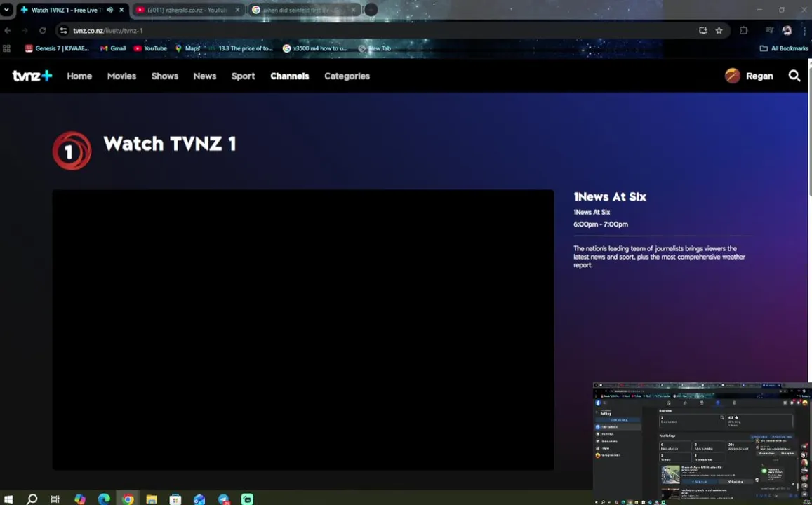Viewport: 812px width, 505px height.
Task: Close the Seinfeld Google search tab
Action: point(354,10)
